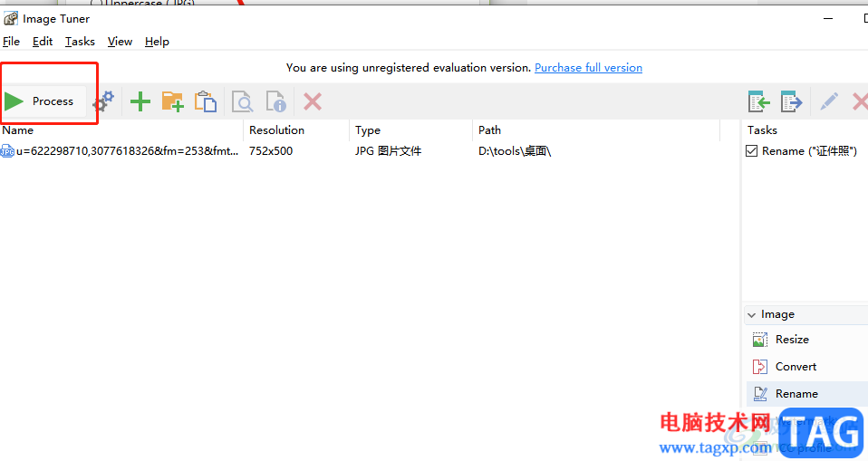This screenshot has width=868, height=461.
Task: Open the Tasks menu
Action: coord(80,42)
